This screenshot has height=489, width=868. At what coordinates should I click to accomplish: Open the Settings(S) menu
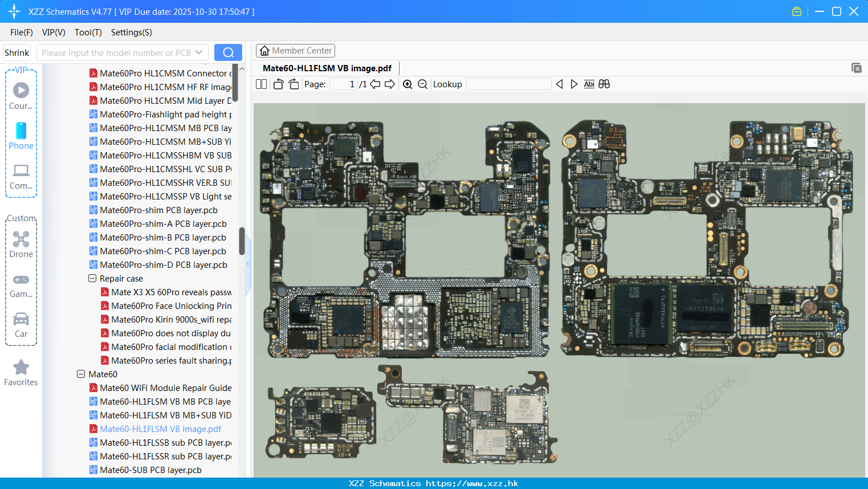coord(132,32)
